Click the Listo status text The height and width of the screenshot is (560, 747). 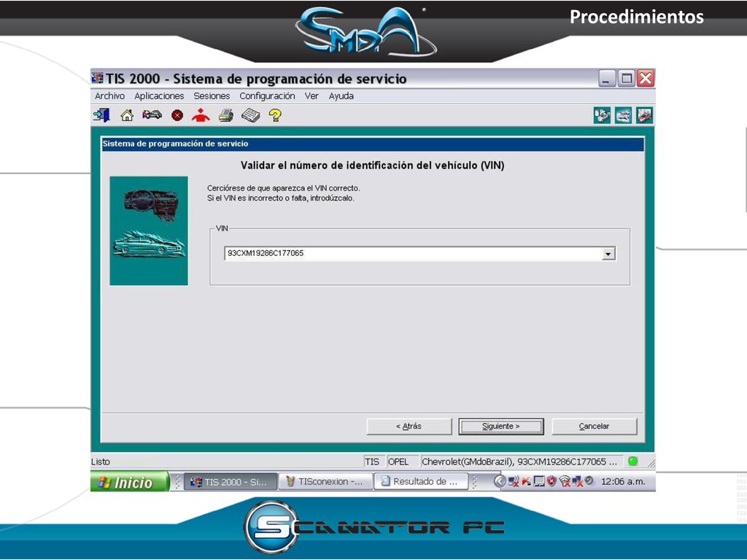pos(101,462)
